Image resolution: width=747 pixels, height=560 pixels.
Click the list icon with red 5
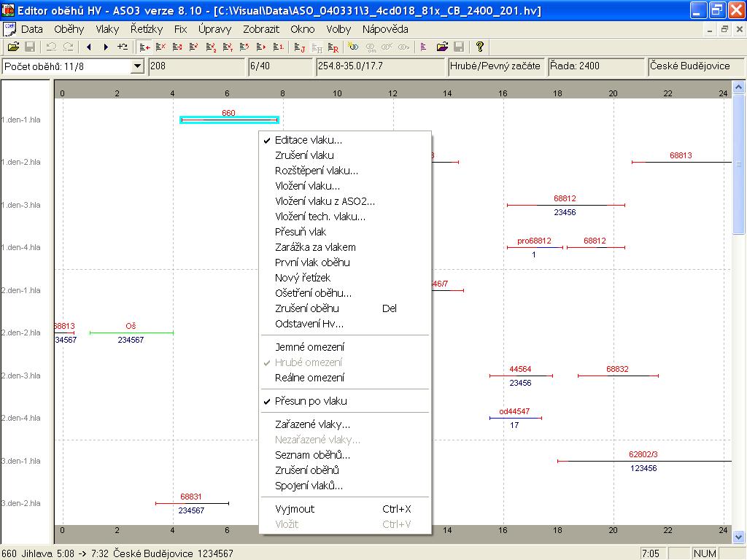click(244, 47)
